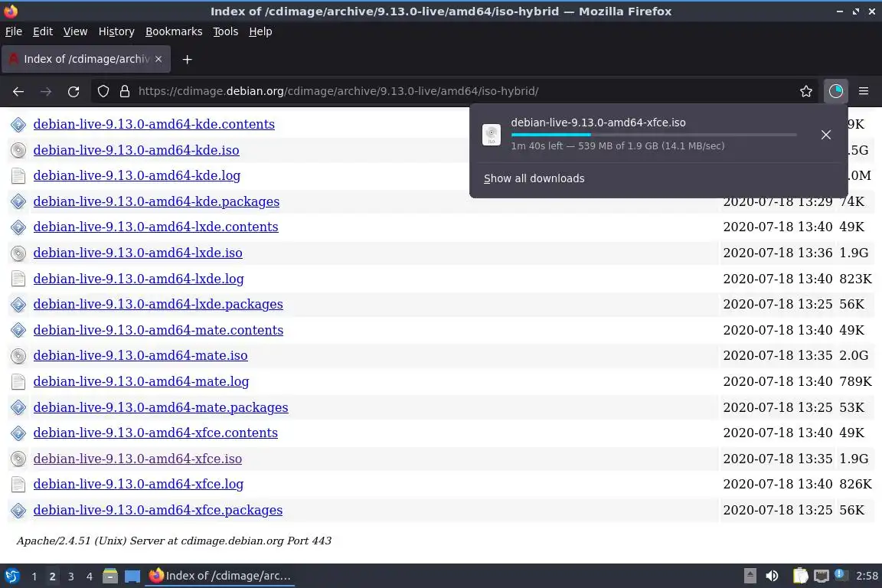Open debian-live-9.13.0-amd64-mate.log link
882x588 pixels.
(141, 381)
